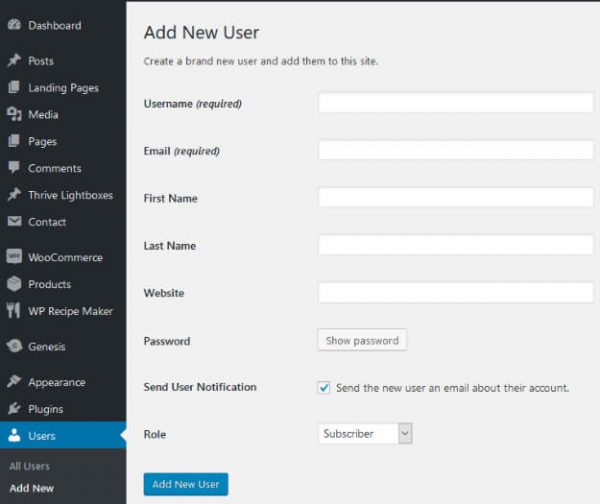Click the Website label
This screenshot has height=504, width=600.
164,293
